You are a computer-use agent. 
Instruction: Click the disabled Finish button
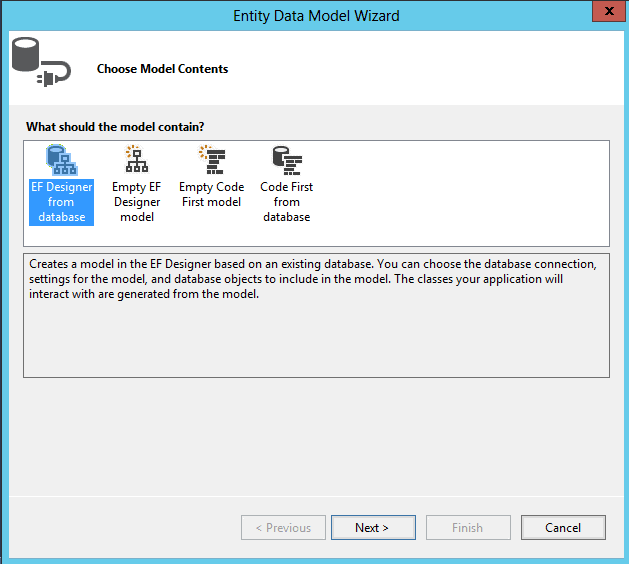point(468,527)
